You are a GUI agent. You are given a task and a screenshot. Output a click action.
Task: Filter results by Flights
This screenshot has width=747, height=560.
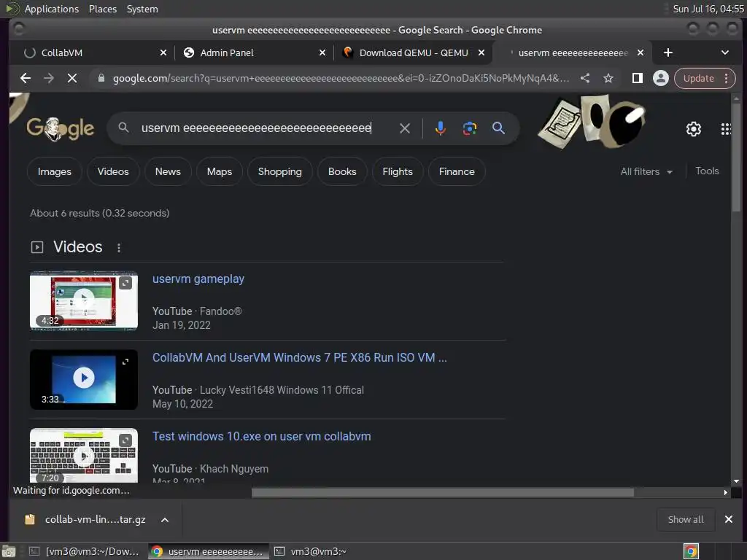(398, 171)
